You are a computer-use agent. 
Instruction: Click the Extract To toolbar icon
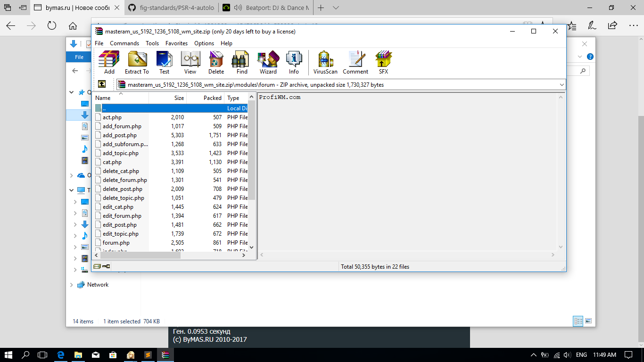point(137,62)
